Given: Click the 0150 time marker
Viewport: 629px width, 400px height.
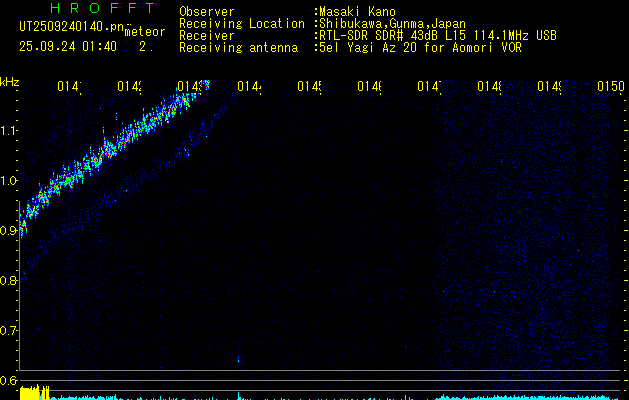Looking at the screenshot, I should [x=611, y=86].
